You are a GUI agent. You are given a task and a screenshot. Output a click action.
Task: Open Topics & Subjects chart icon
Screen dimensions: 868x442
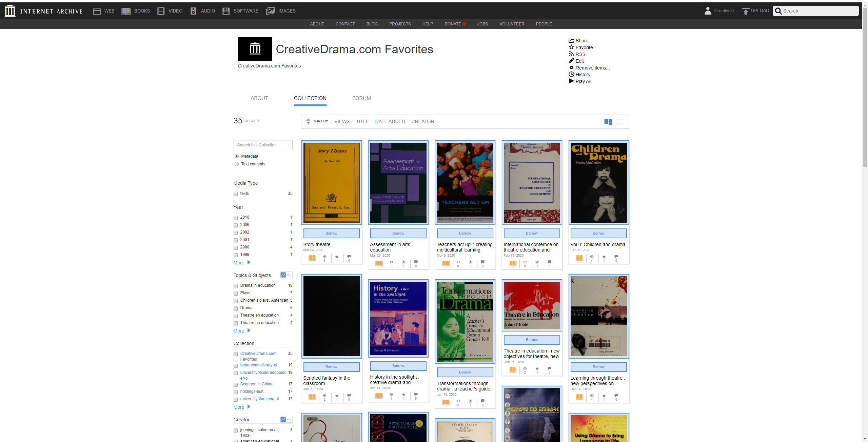pyautogui.click(x=283, y=275)
